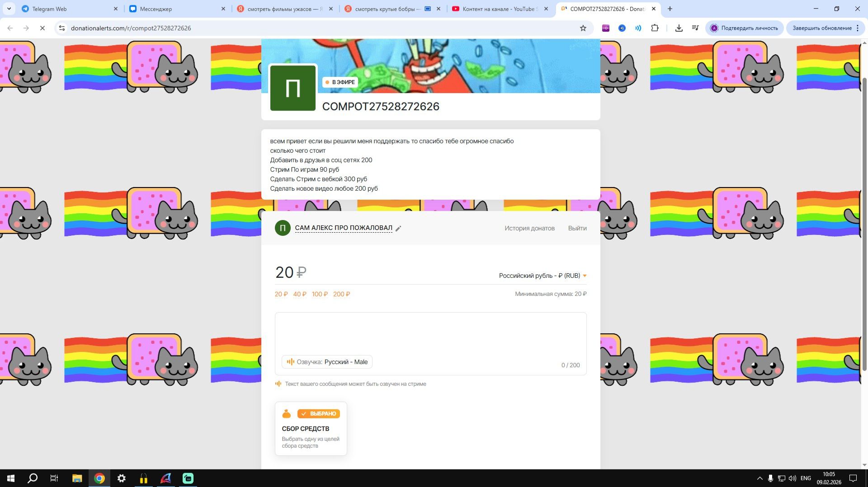Image resolution: width=868 pixels, height=487 pixels.
Task: Choose the 40 ₽ quick amount
Action: (x=300, y=294)
